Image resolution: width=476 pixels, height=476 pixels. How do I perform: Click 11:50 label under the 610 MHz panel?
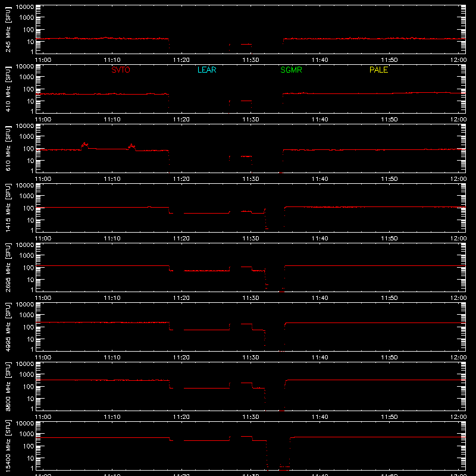coord(389,179)
